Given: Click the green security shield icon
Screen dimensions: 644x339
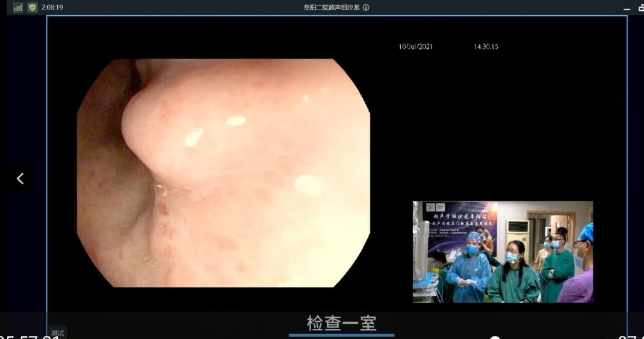Looking at the screenshot, I should [x=32, y=8].
